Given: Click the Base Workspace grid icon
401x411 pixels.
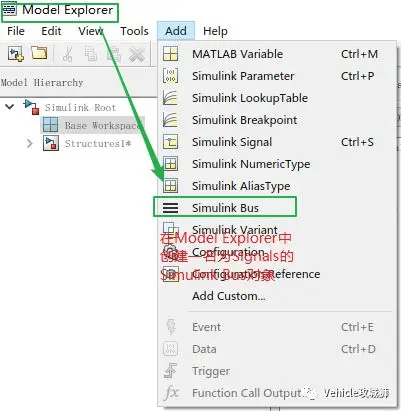Looking at the screenshot, I should coord(50,125).
